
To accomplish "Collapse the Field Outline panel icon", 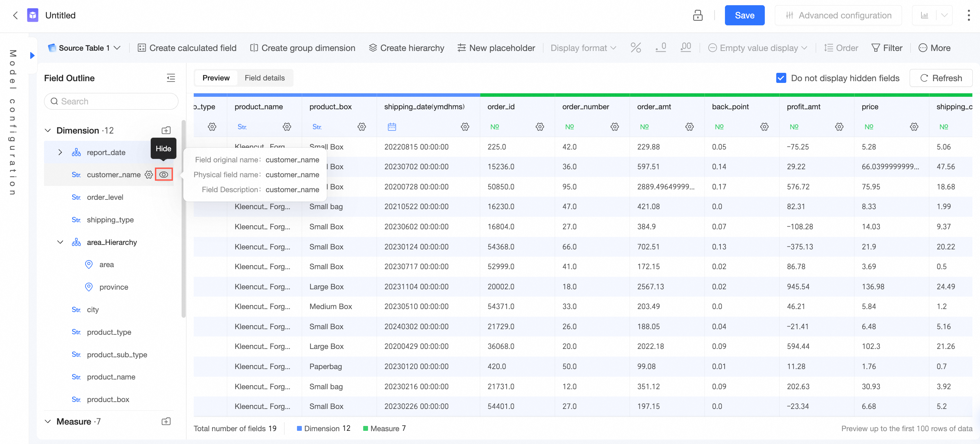I will tap(171, 78).
